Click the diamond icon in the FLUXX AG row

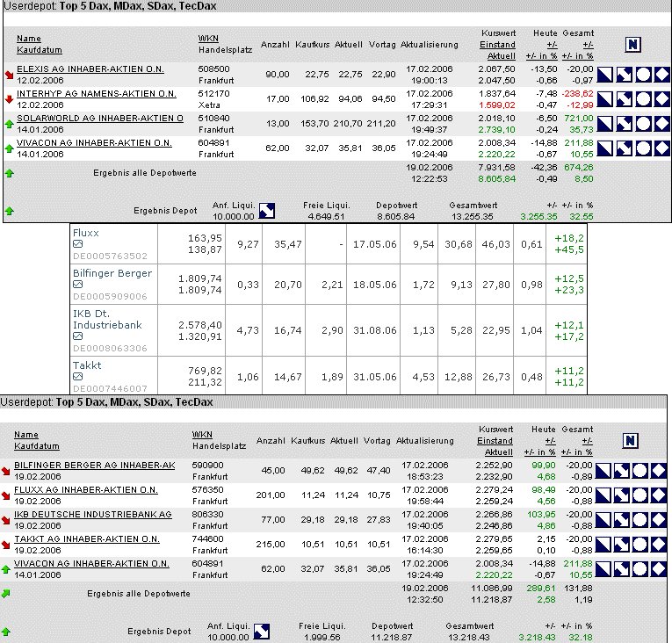pyautogui.click(x=658, y=495)
